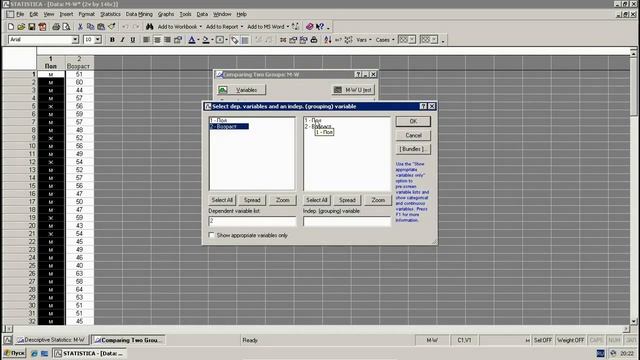Toggle 'Show appropriate variables only' checkbox
640x360 pixels.
click(x=211, y=235)
